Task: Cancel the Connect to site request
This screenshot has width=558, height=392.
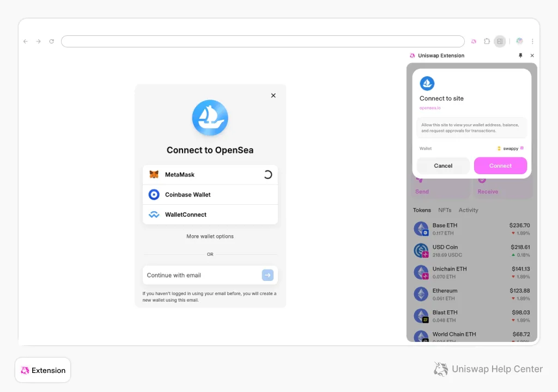Action: [x=443, y=166]
